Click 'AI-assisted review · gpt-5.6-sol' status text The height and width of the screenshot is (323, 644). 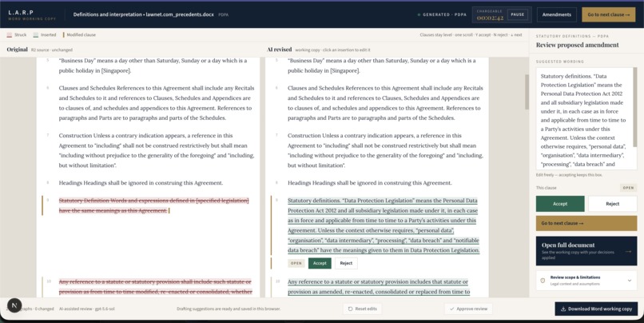[86, 309]
